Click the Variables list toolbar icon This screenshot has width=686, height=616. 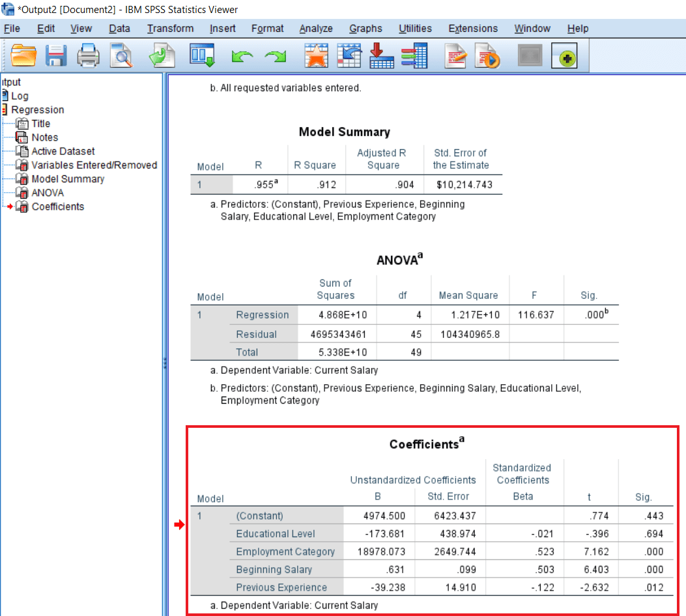tap(414, 55)
